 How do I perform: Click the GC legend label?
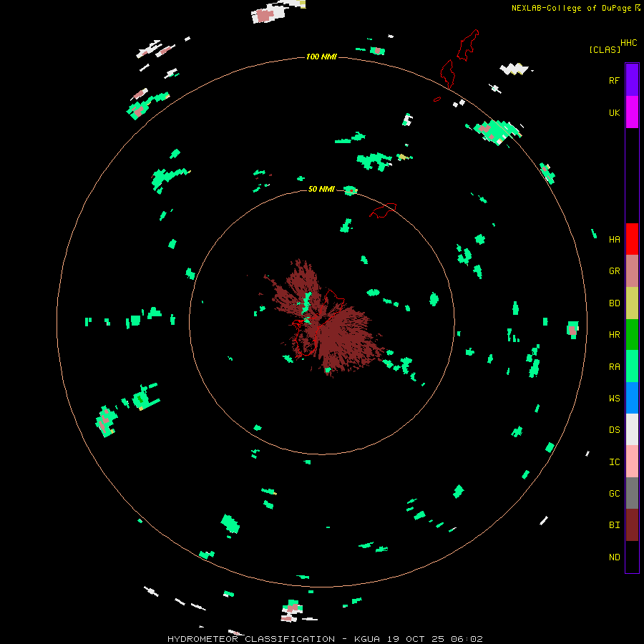614,494
